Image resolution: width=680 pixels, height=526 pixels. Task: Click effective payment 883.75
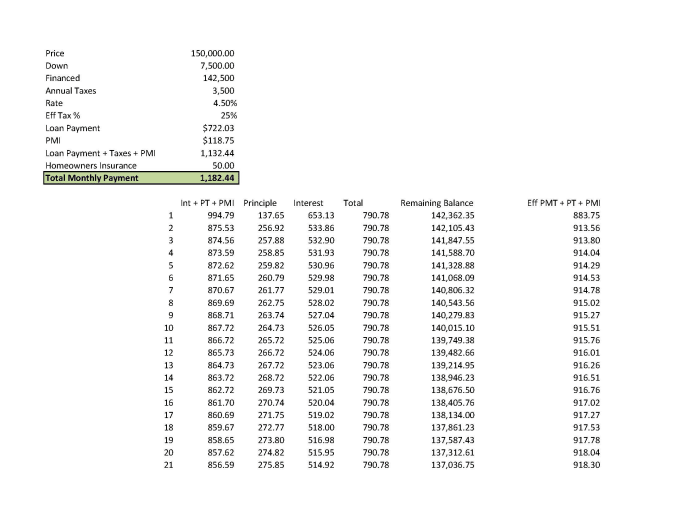click(587, 216)
